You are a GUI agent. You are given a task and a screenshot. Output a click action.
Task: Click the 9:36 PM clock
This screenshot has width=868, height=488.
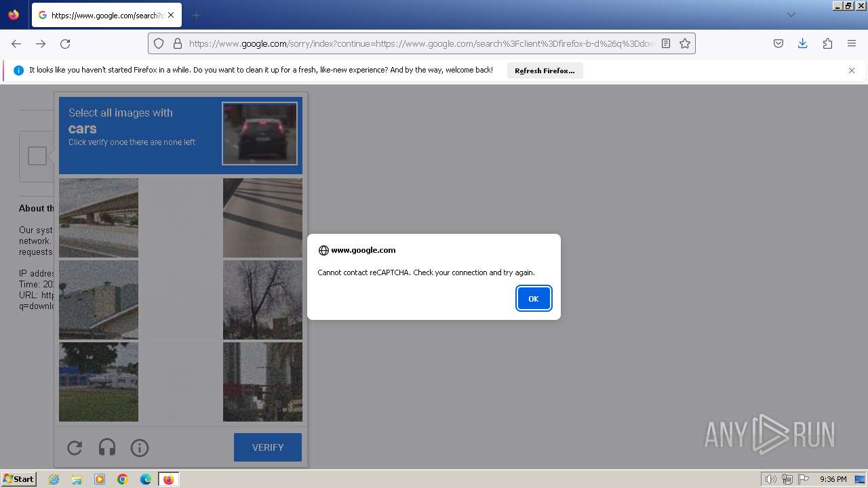833,479
